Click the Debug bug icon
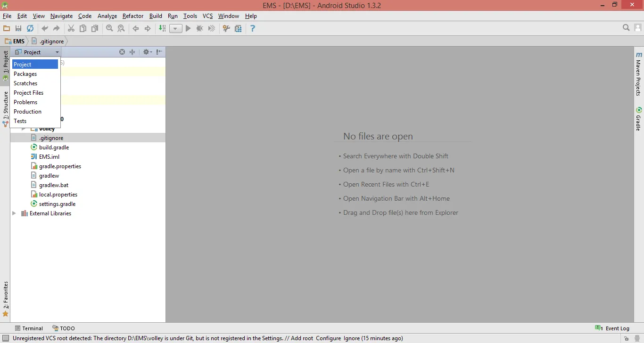Image resolution: width=644 pixels, height=343 pixels. tap(200, 28)
